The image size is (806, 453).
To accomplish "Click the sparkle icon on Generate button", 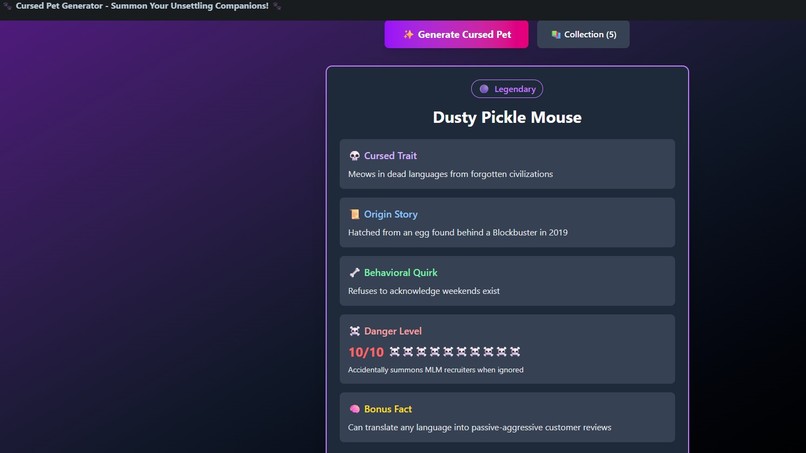I will coord(408,34).
